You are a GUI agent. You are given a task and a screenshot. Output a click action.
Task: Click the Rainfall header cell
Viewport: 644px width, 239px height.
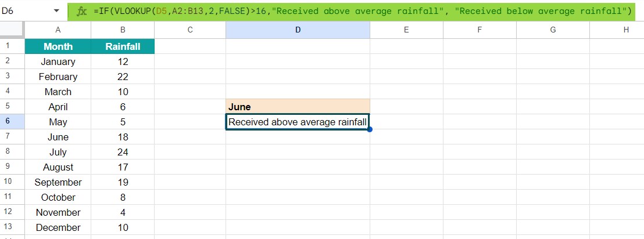point(123,46)
